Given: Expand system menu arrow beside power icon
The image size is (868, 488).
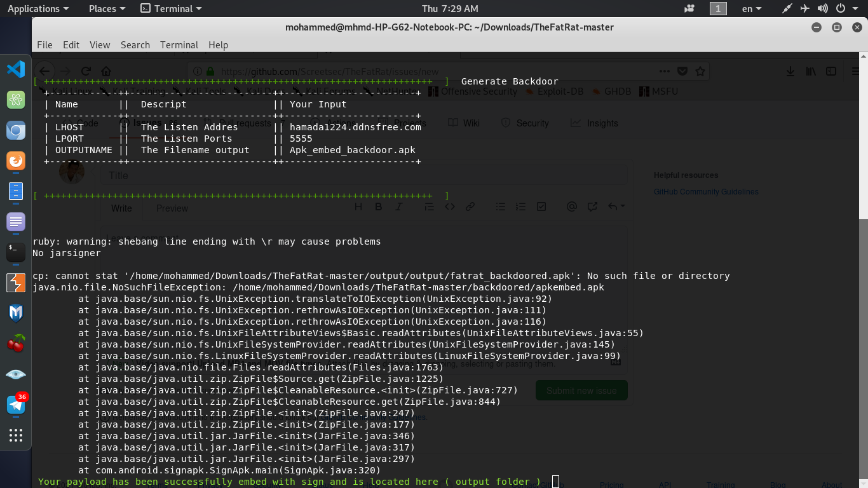Looking at the screenshot, I should pyautogui.click(x=856, y=9).
